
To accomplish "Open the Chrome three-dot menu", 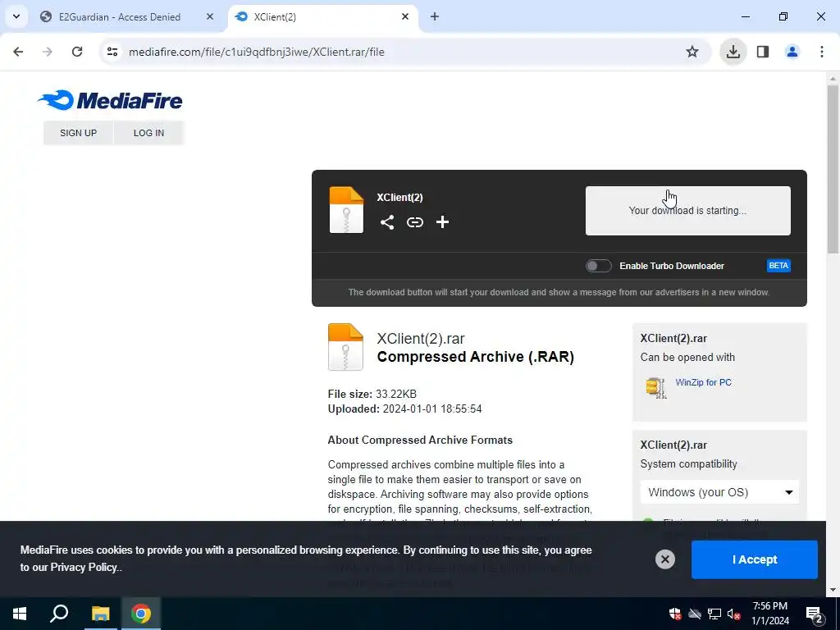I will tap(822, 52).
